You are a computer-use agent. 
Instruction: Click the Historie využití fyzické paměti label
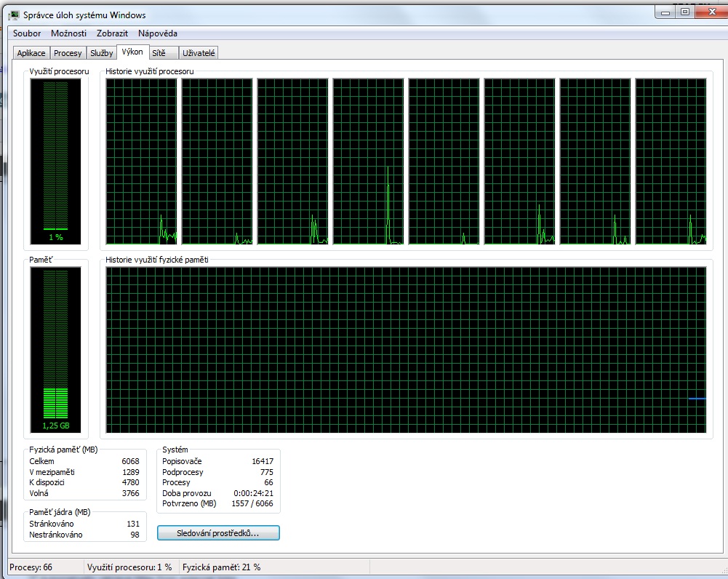click(157, 260)
